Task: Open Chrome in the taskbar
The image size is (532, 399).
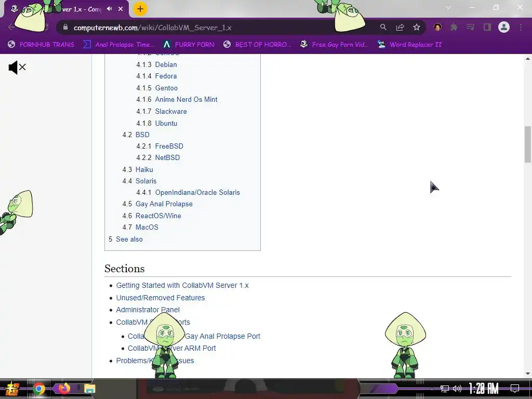Action: (x=38, y=389)
